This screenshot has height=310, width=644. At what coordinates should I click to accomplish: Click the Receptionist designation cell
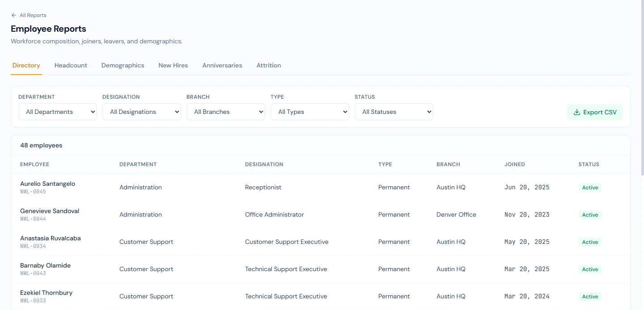[x=263, y=187]
